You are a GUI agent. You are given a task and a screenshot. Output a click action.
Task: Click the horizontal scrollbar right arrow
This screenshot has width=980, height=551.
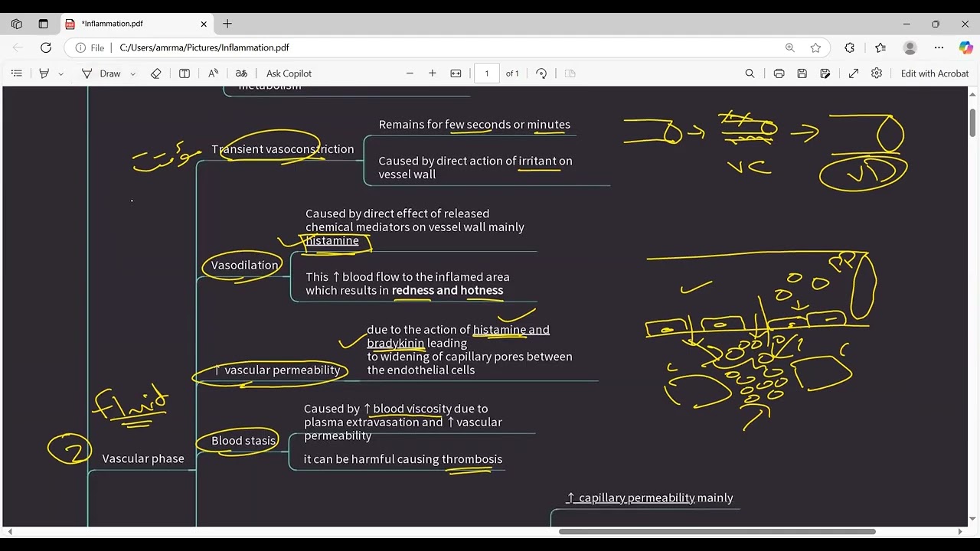point(960,531)
